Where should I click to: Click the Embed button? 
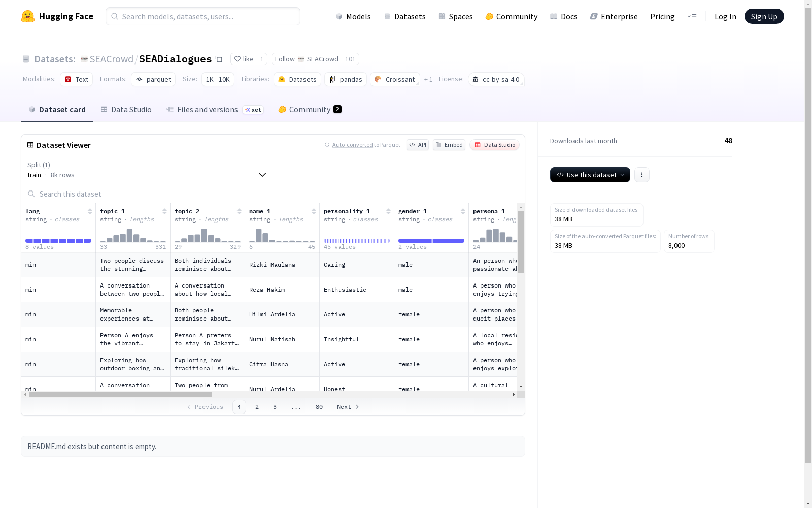click(449, 145)
